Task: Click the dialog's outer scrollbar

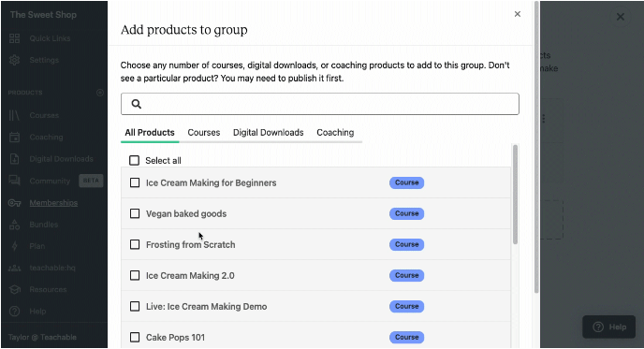Action: pyautogui.click(x=536, y=147)
